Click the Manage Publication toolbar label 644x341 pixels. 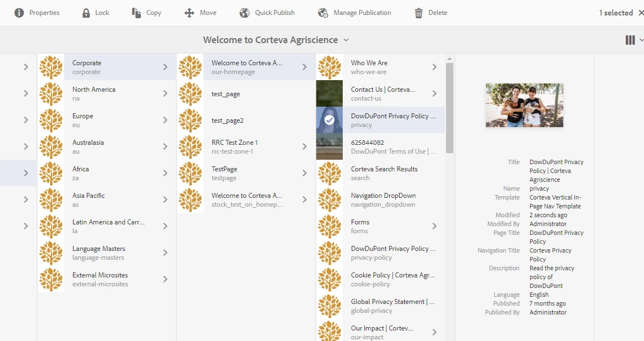362,13
